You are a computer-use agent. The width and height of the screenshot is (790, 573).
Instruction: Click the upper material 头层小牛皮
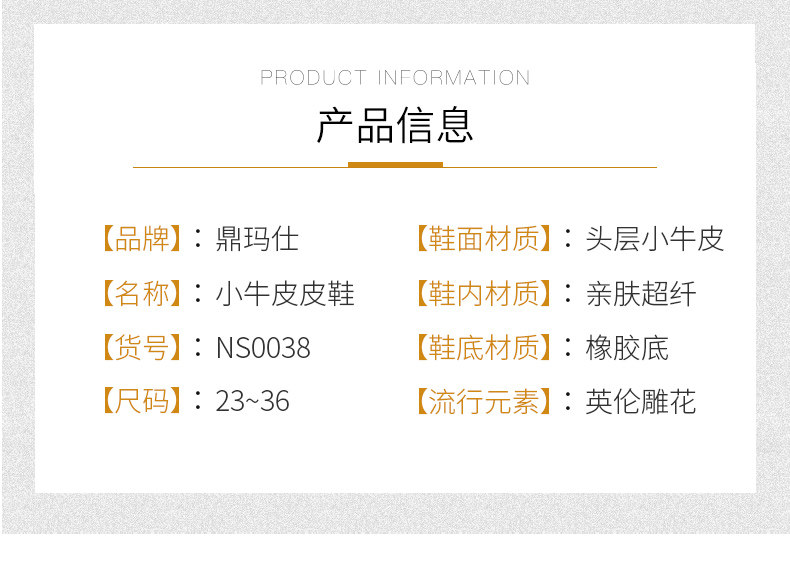pyautogui.click(x=654, y=239)
